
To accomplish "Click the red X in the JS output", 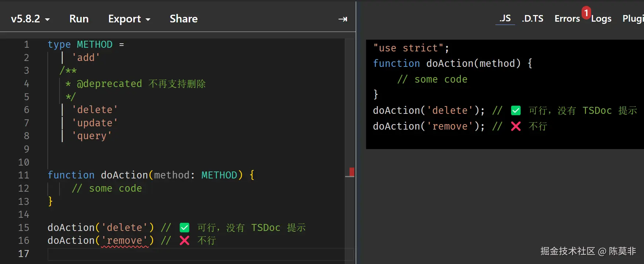I will pos(515,126).
